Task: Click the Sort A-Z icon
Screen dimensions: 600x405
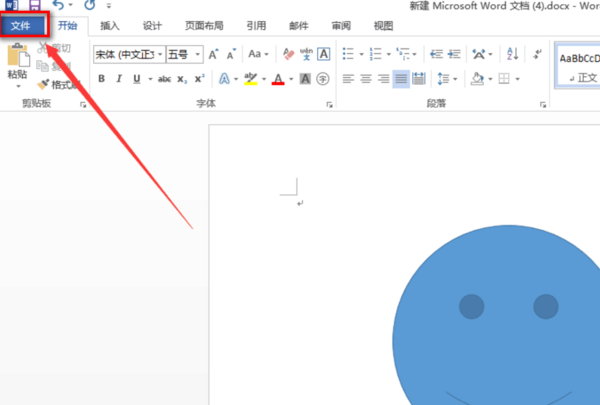Action: [x=512, y=54]
